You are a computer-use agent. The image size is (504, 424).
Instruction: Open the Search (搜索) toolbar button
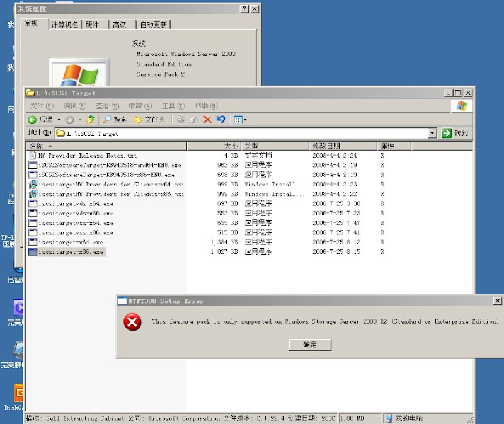[x=115, y=120]
